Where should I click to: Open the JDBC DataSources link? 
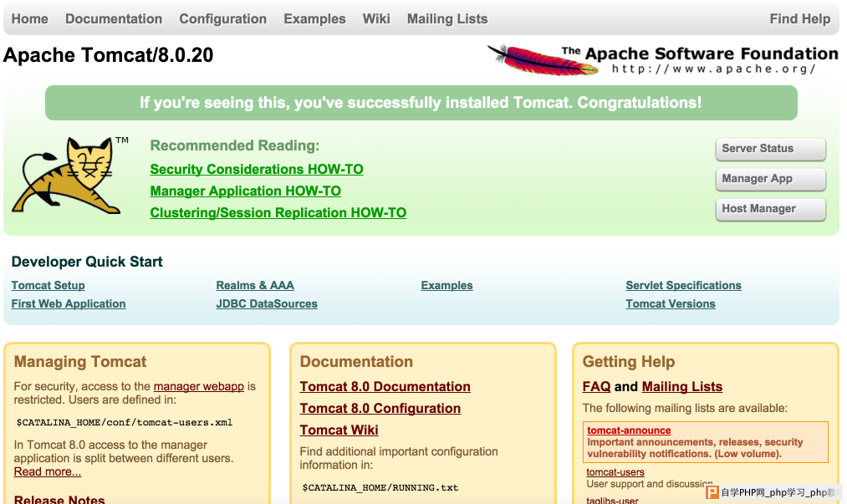(267, 303)
